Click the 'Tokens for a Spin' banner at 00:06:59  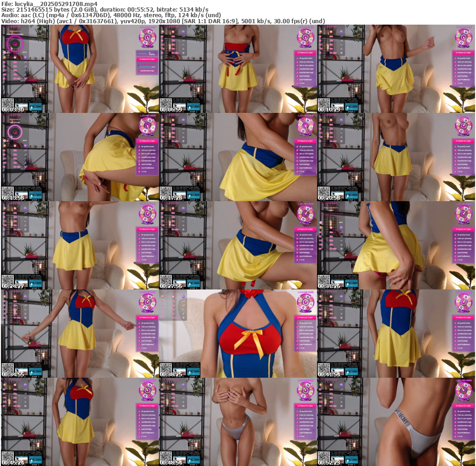pyautogui.click(x=305, y=53)
